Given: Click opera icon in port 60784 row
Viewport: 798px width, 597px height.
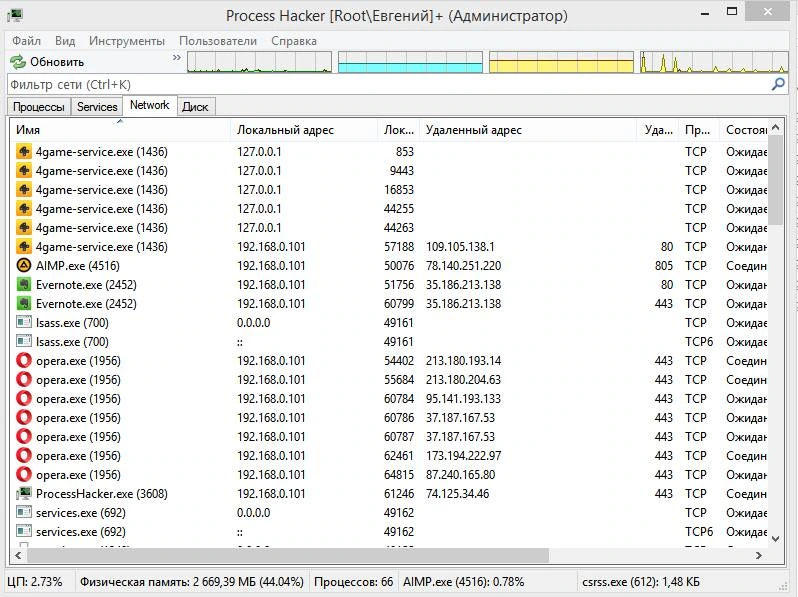Looking at the screenshot, I should (24, 399).
